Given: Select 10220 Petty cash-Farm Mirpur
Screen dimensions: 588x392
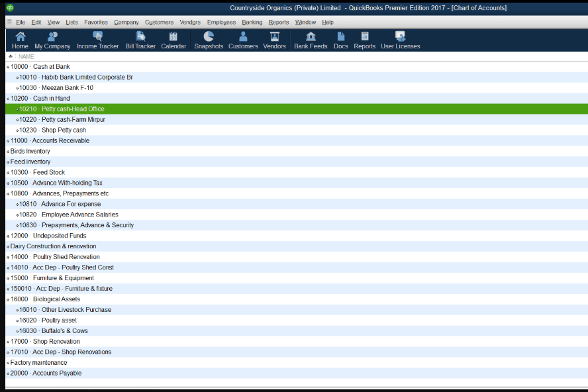Looking at the screenshot, I should point(296,119).
